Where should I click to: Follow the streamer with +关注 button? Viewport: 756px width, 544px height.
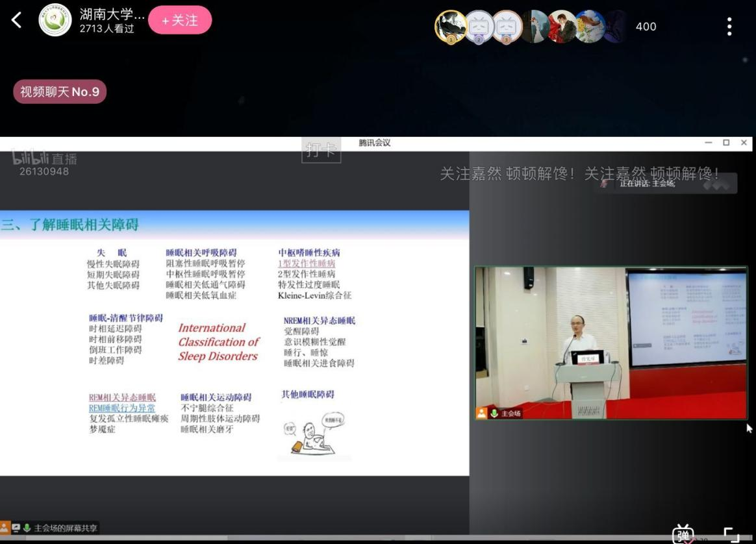pos(180,20)
